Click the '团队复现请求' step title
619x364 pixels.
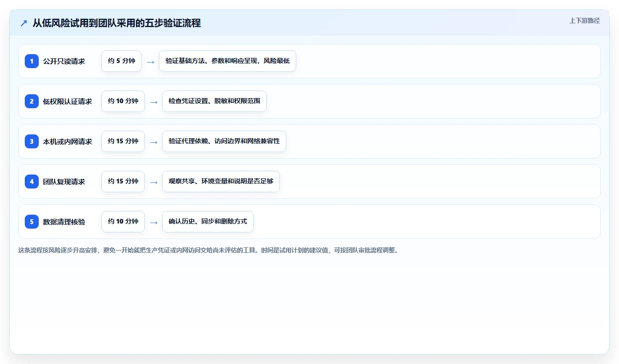click(64, 182)
